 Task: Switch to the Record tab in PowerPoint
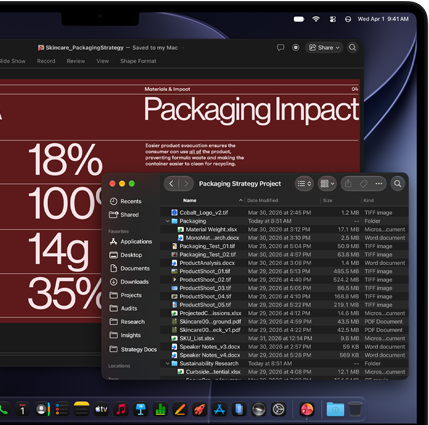(x=46, y=61)
